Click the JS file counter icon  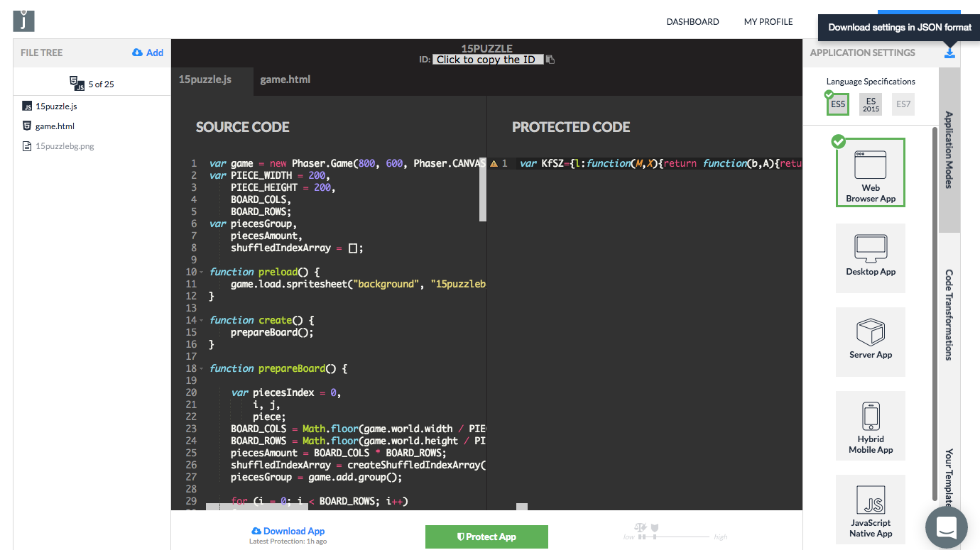tap(77, 83)
